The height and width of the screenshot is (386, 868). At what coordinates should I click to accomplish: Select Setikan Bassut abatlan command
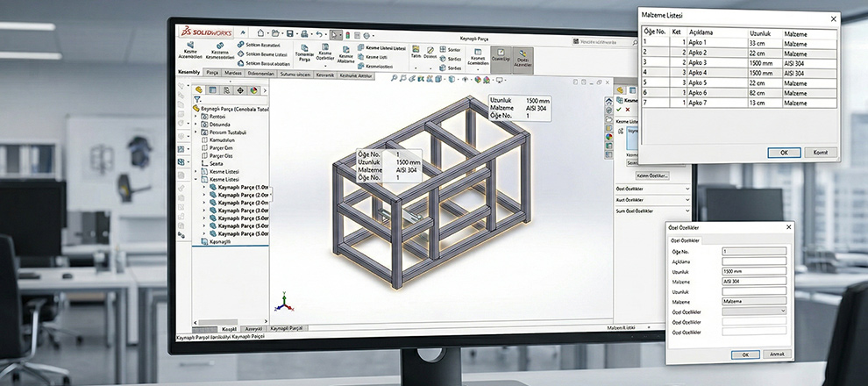point(264,64)
